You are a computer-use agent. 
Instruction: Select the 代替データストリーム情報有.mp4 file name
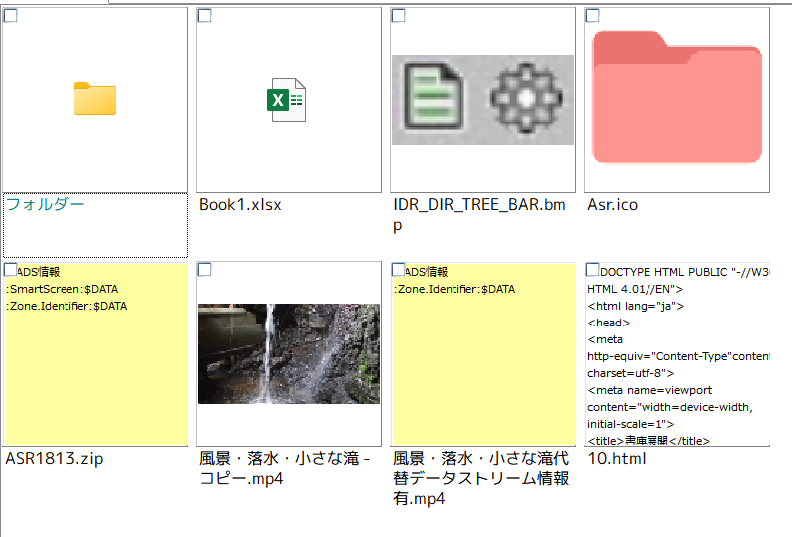coord(481,479)
